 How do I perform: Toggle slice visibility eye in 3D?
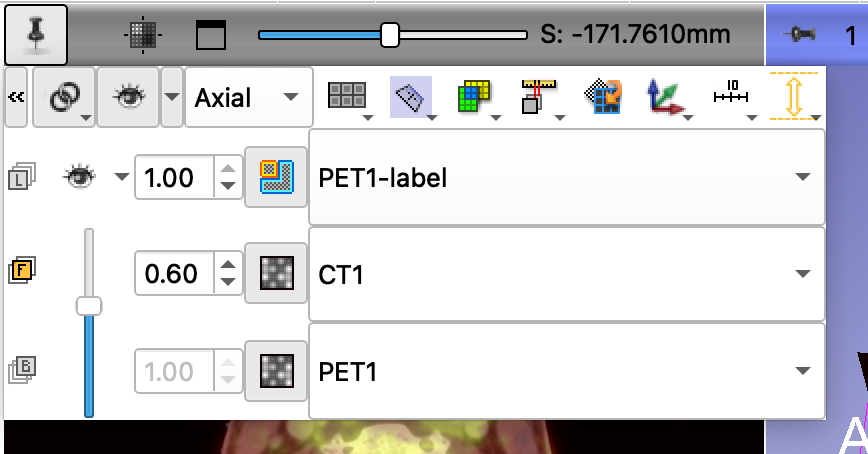128,97
